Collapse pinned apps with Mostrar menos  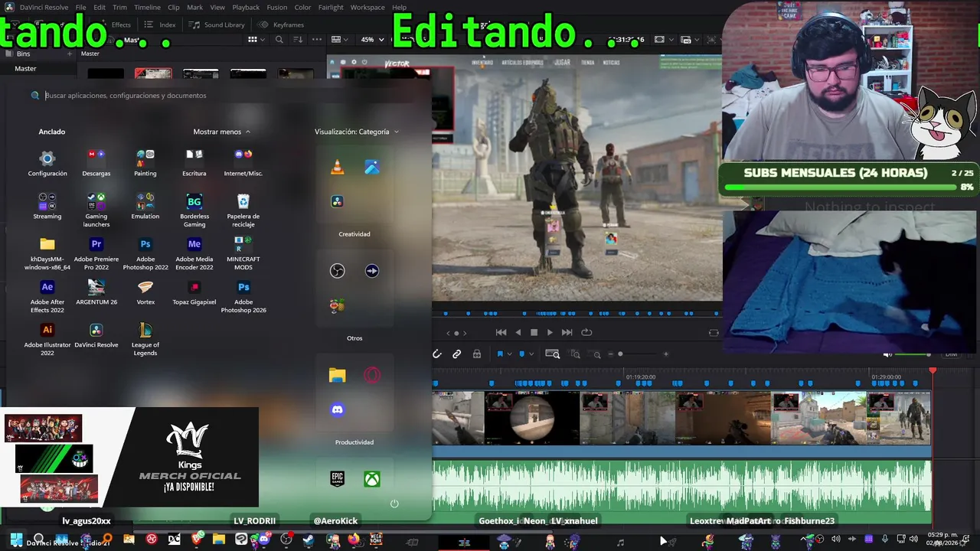(x=222, y=132)
